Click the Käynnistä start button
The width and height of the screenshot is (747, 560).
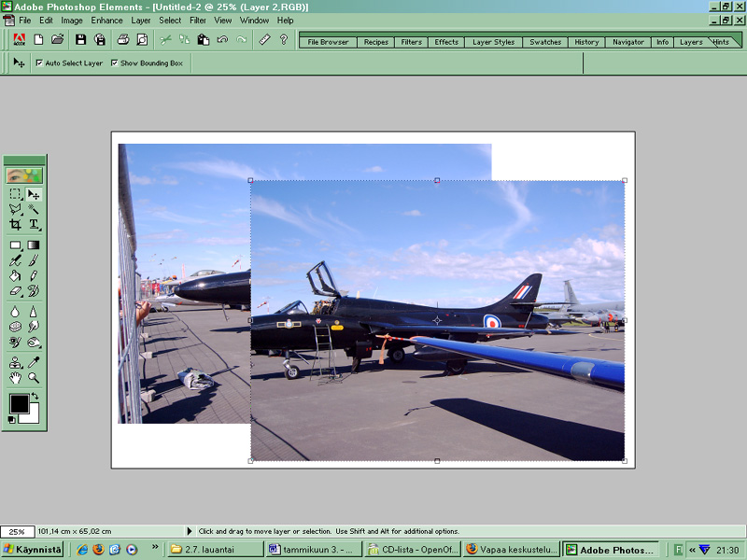(x=33, y=549)
